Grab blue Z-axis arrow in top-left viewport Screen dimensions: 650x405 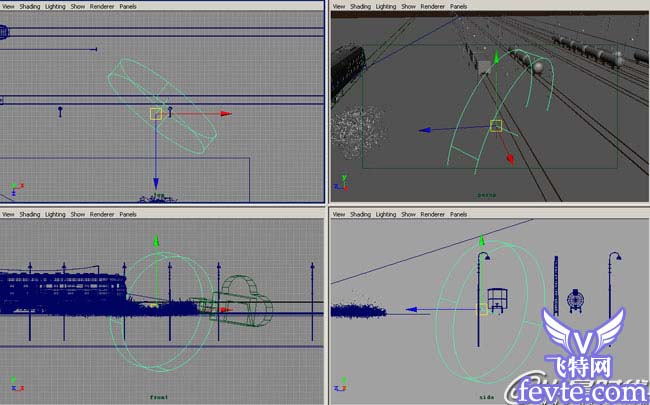pos(156,184)
